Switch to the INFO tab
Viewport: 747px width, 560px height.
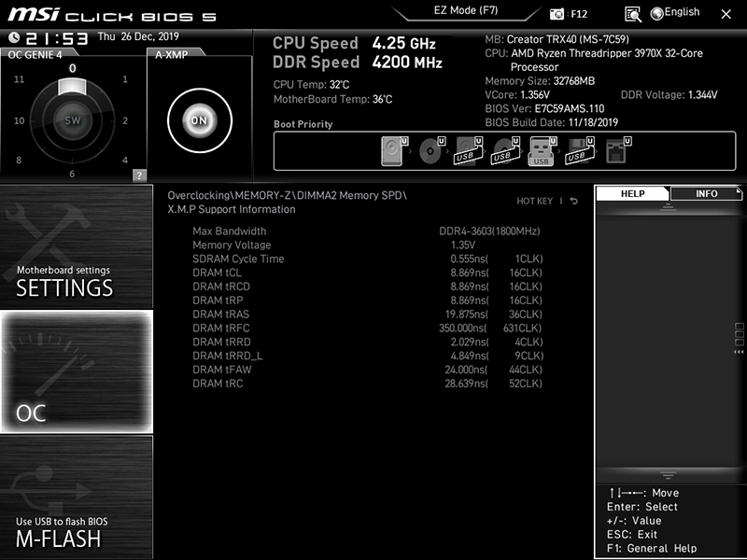point(706,193)
